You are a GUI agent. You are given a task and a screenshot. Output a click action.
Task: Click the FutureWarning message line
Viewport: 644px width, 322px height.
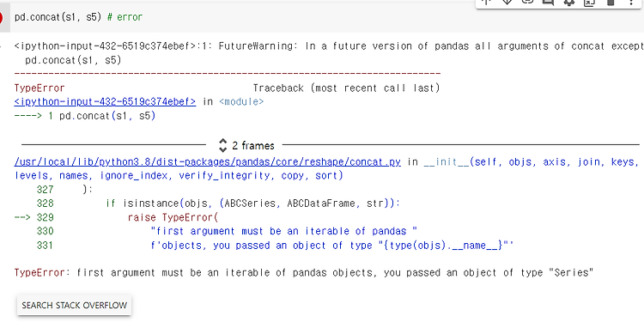coord(329,46)
